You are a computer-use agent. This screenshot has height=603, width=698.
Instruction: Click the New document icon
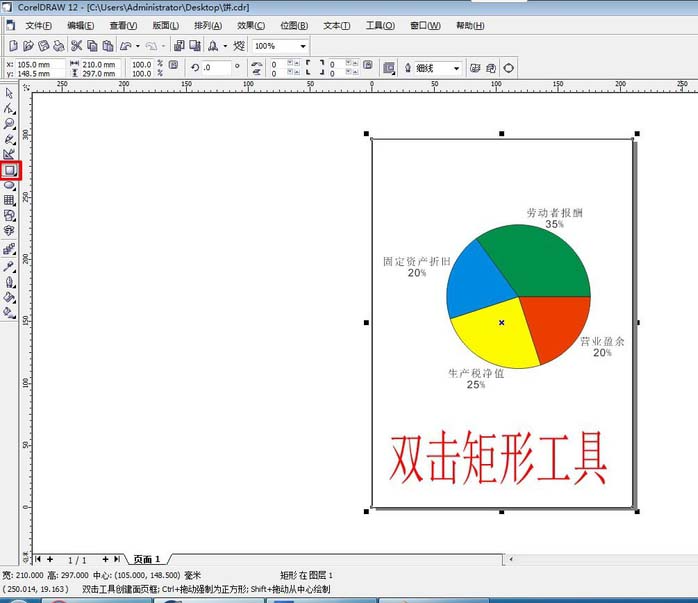[12, 46]
